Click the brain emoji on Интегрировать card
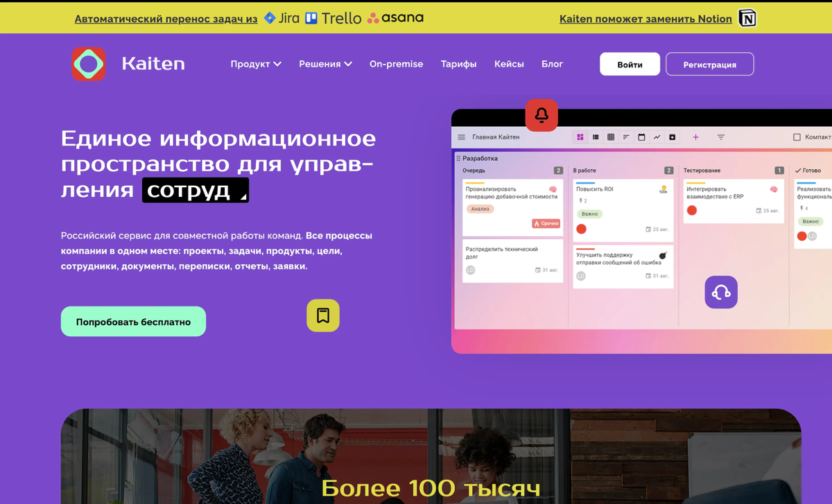Screen dimensions: 832x504 [x=774, y=189]
